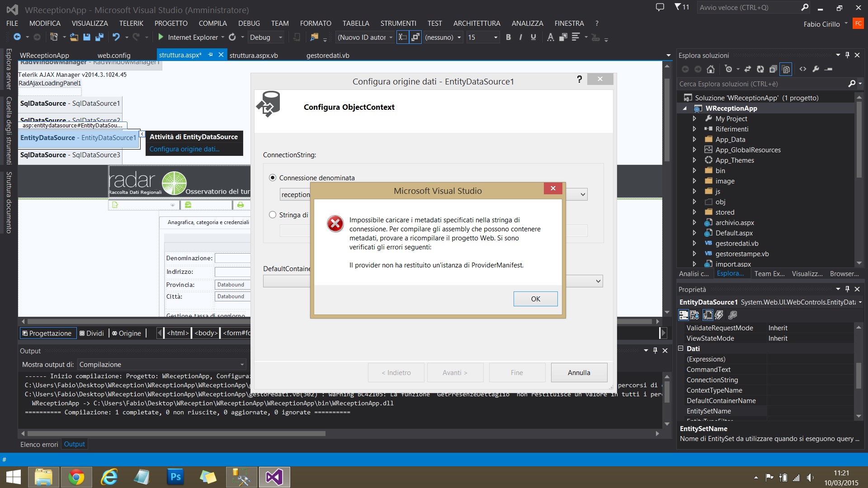Screen dimensions: 868x488
Task: Click the Undo arrow in the toolbar
Action: (x=116, y=37)
